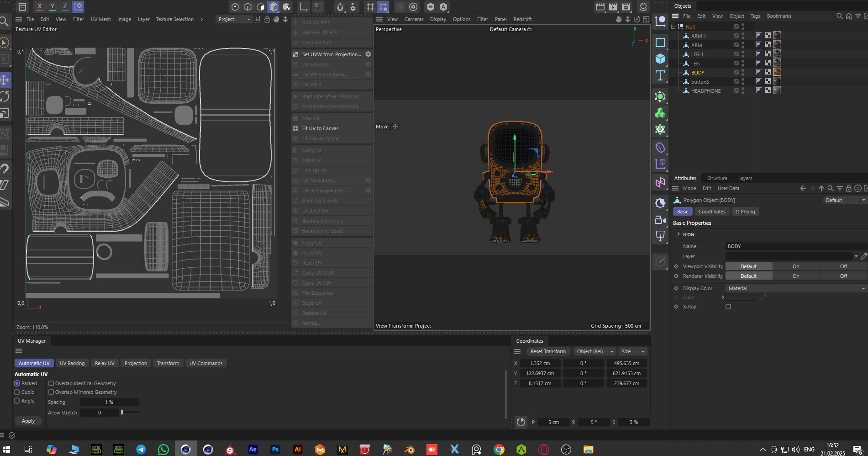
Task: Click Set UVW from Projection command
Action: coord(331,54)
